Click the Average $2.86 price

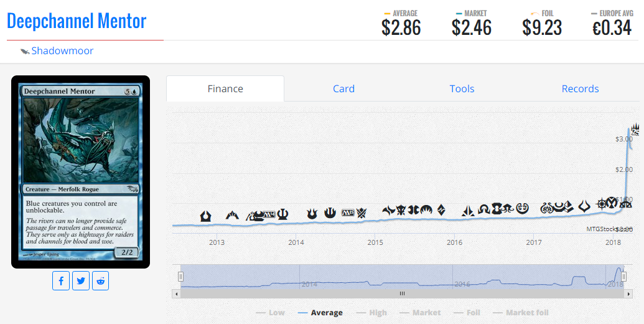(401, 27)
